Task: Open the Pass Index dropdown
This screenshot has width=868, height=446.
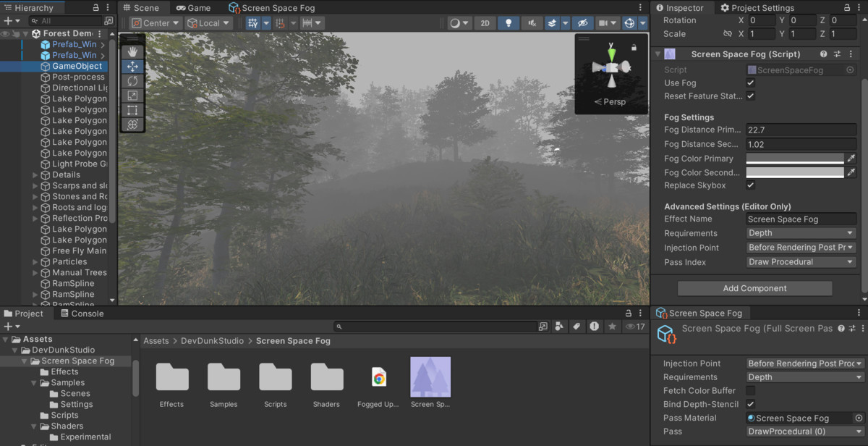Action: (x=801, y=262)
